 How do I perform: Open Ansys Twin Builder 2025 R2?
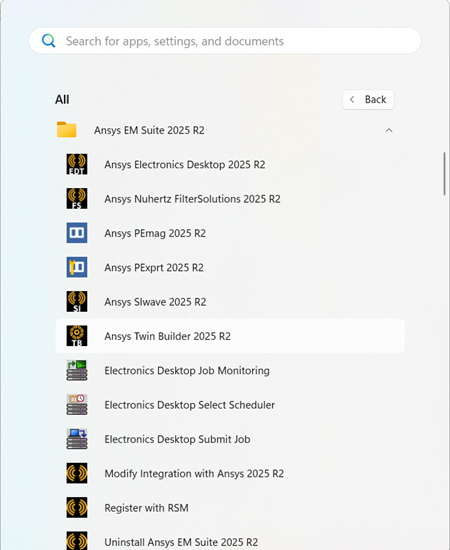pyautogui.click(x=230, y=336)
